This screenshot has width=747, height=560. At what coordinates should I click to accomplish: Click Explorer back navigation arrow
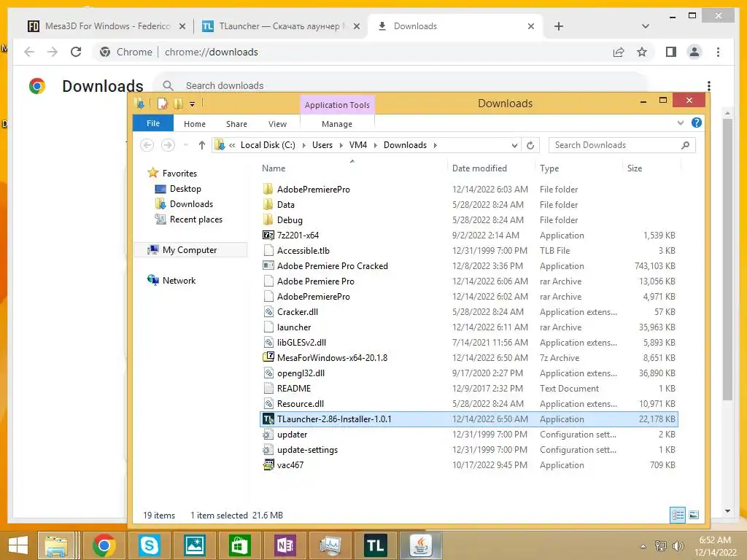(x=147, y=145)
